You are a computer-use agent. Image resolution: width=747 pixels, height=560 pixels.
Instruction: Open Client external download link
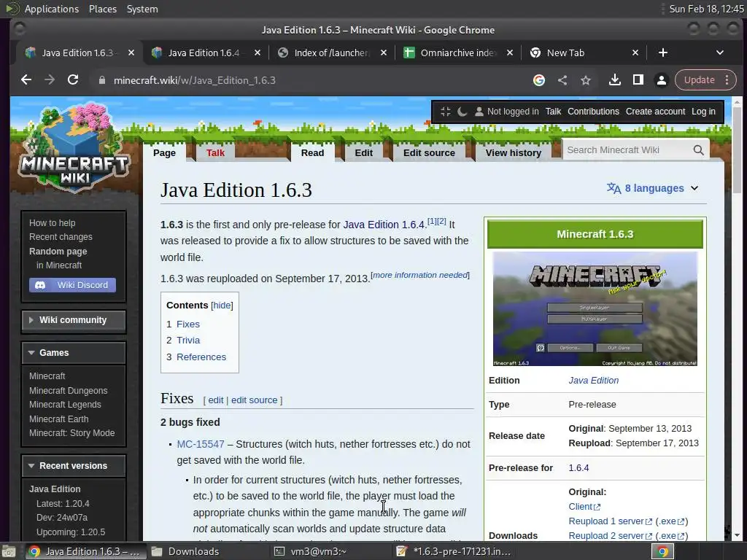[584, 507]
